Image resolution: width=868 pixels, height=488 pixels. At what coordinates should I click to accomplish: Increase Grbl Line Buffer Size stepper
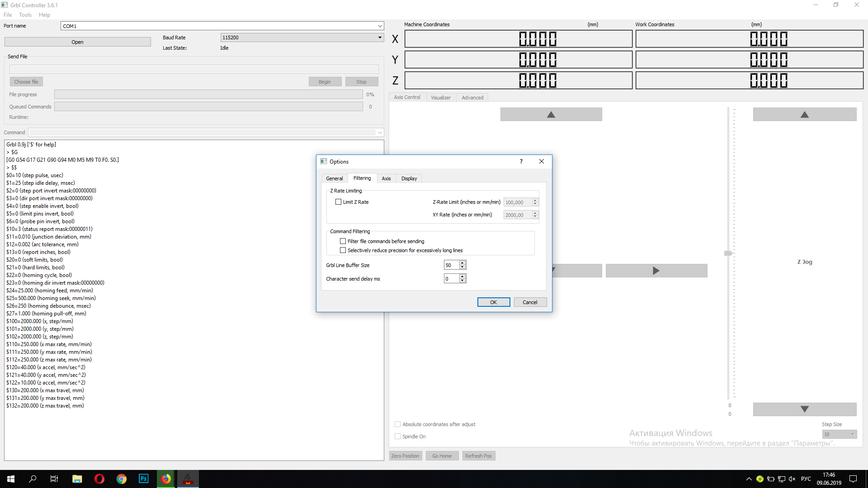pyautogui.click(x=462, y=263)
